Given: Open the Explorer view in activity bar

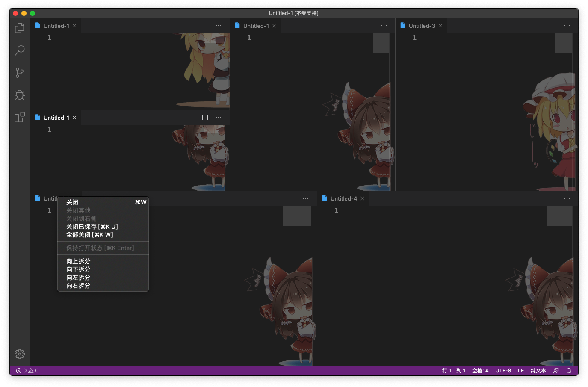Looking at the screenshot, I should (x=20, y=28).
